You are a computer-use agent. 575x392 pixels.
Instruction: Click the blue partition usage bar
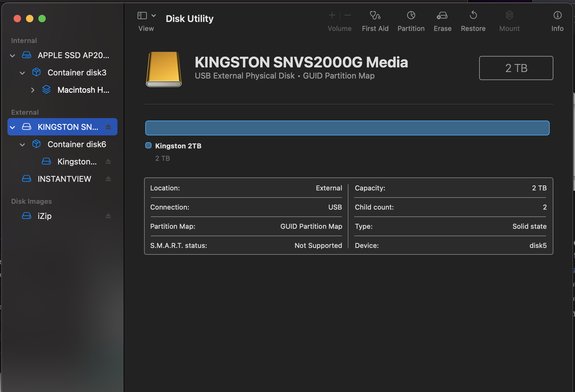(x=347, y=128)
